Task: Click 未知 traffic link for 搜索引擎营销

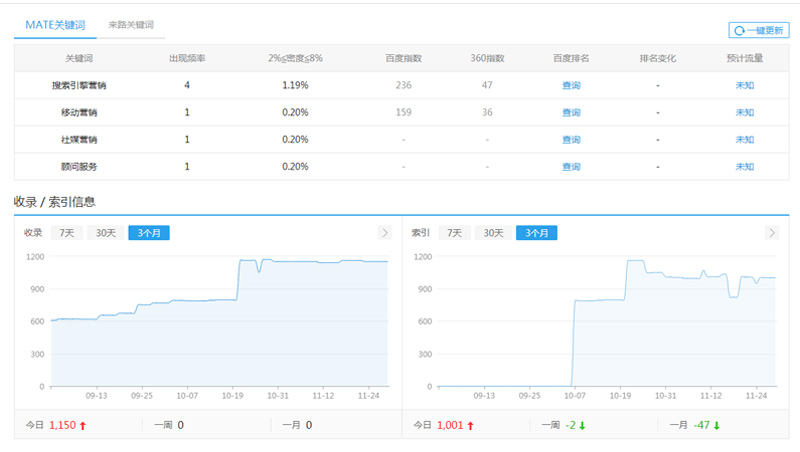Action: (744, 85)
